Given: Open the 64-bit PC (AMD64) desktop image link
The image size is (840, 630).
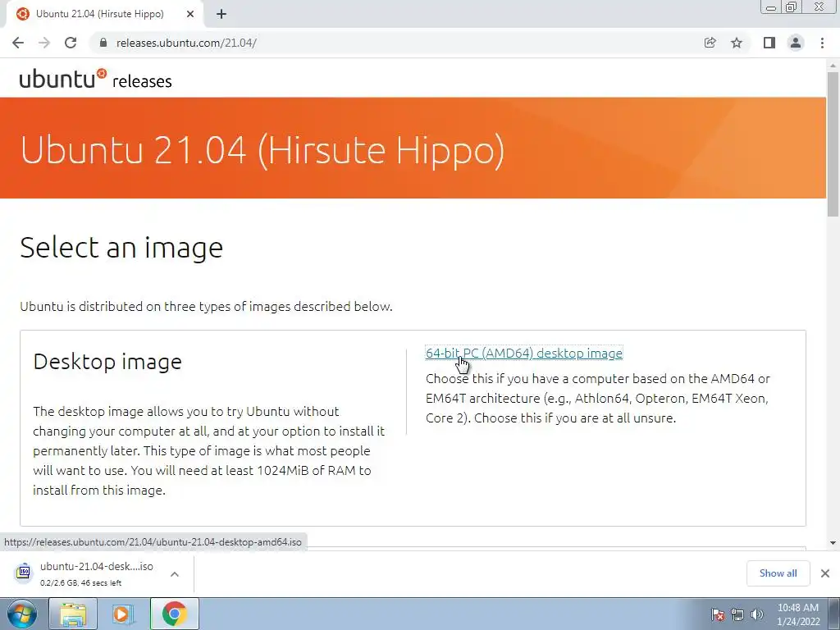Looking at the screenshot, I should coord(524,353).
